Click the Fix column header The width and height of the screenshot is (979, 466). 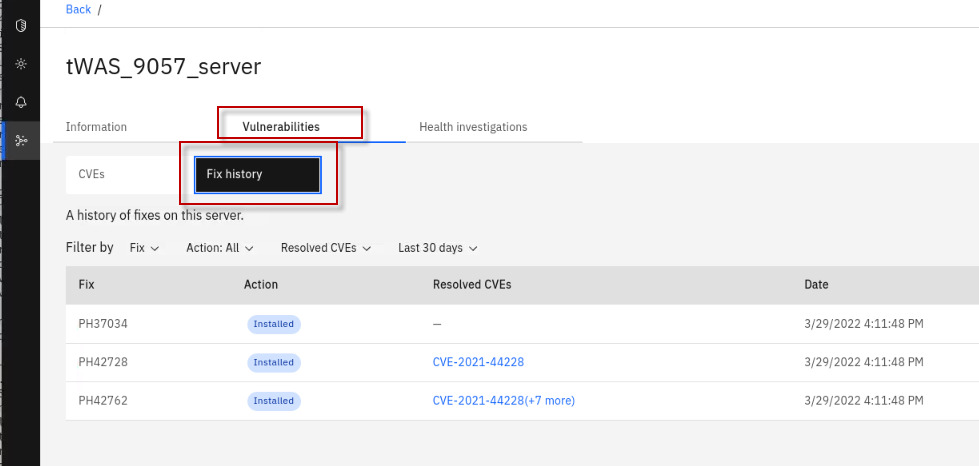87,285
